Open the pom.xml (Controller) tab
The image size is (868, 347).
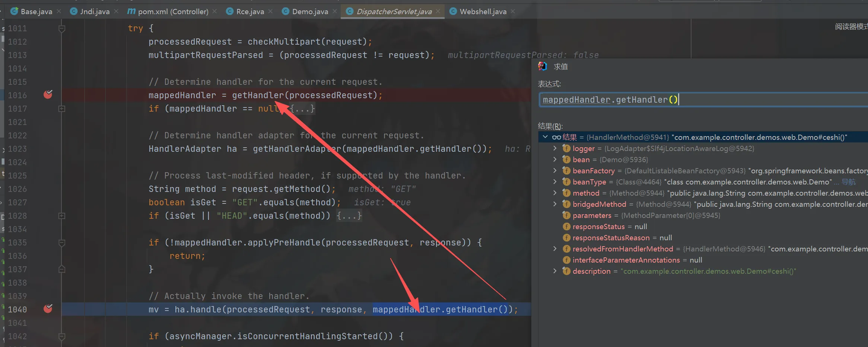tap(173, 12)
